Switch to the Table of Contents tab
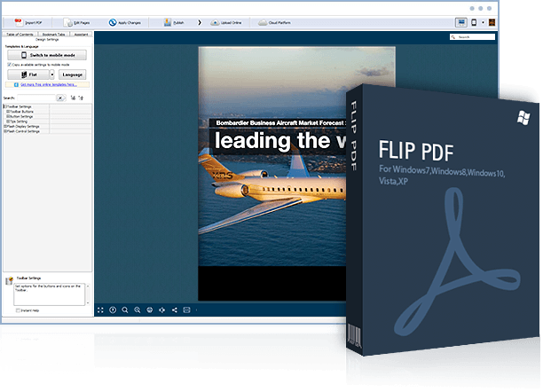The height and width of the screenshot is (392, 543). tap(20, 35)
